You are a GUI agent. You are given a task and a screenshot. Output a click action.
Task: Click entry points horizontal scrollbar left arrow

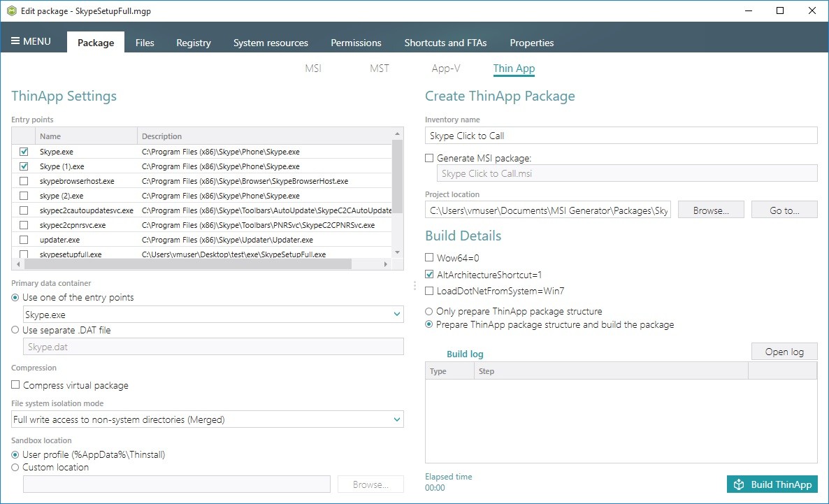18,264
